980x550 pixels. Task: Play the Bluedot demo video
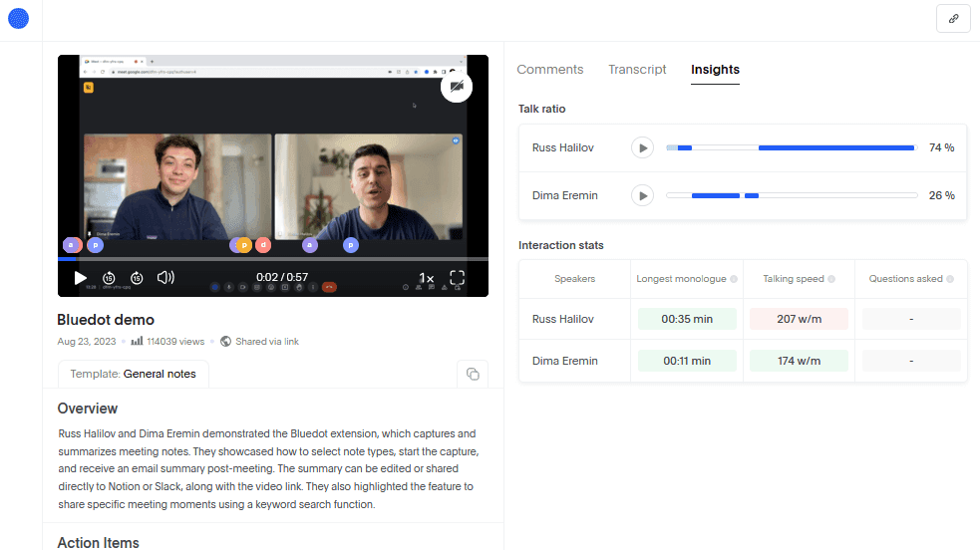coord(80,278)
